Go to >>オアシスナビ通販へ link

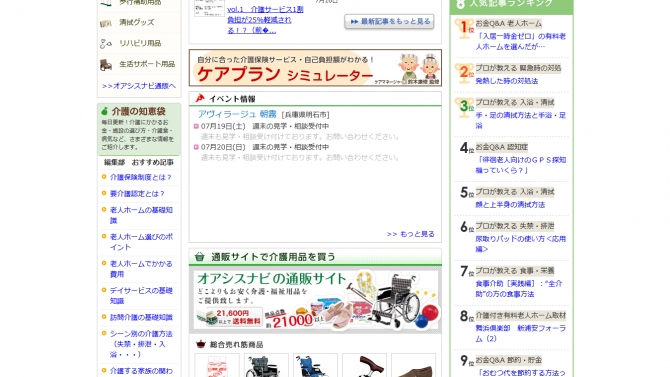click(139, 86)
